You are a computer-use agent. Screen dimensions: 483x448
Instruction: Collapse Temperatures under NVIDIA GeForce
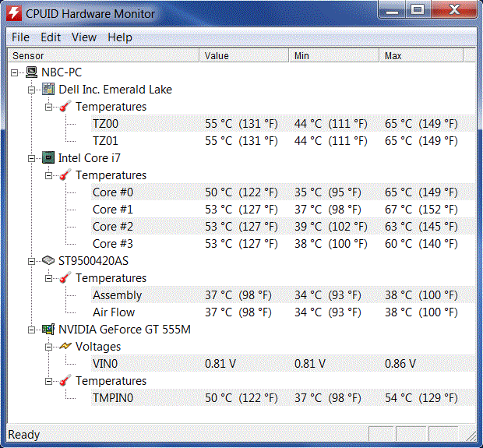pos(48,382)
